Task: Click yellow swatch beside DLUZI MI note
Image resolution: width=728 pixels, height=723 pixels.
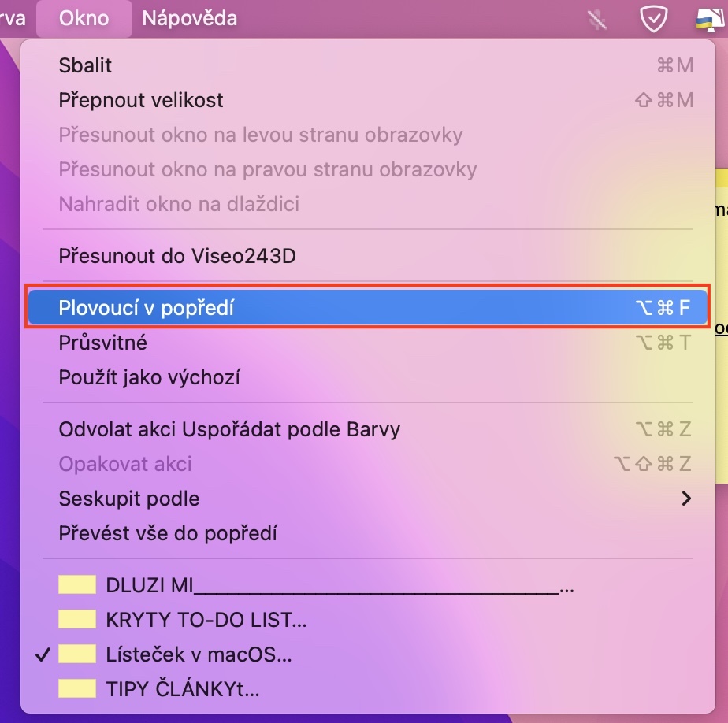Action: pos(76,585)
